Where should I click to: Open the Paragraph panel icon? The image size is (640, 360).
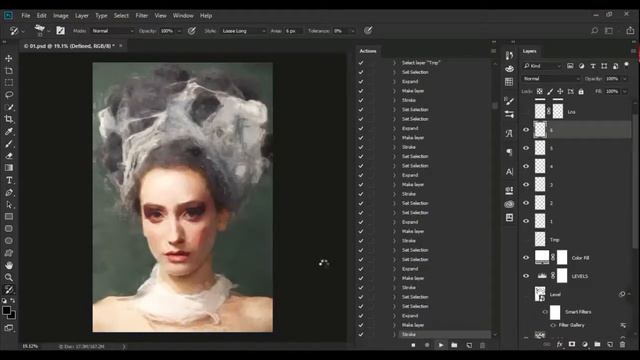pyautogui.click(x=509, y=152)
